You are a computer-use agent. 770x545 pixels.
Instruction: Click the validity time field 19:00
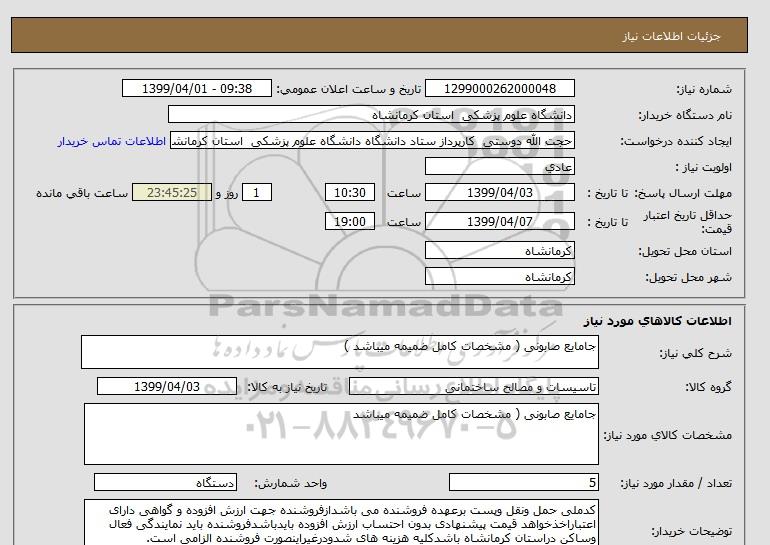(350, 221)
